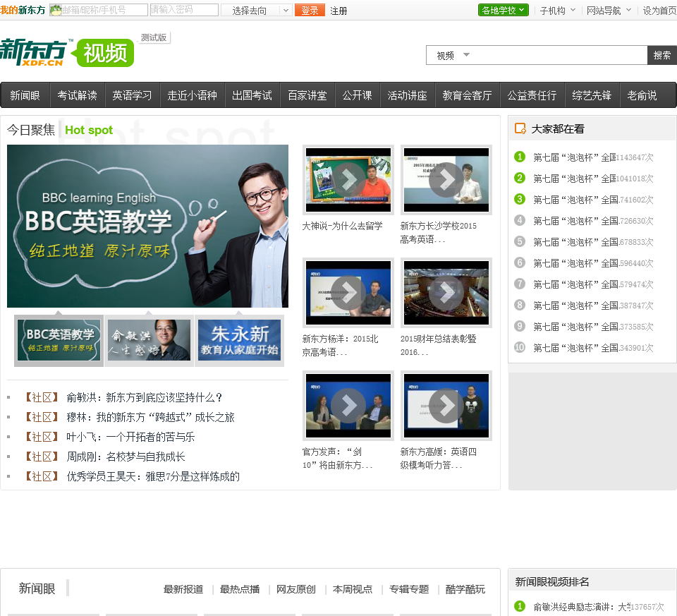Click the large BBC英语教学 banner
Image resolution: width=677 pixels, height=616 pixels.
(x=147, y=226)
